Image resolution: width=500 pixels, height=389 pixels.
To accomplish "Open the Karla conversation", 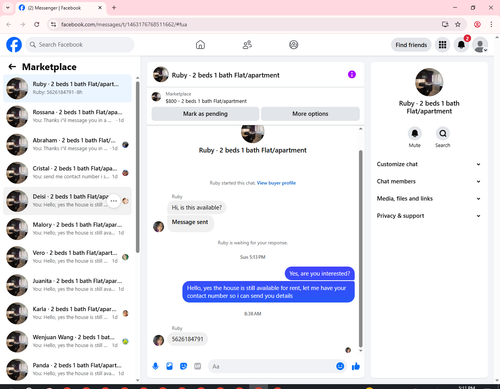I will click(x=67, y=313).
